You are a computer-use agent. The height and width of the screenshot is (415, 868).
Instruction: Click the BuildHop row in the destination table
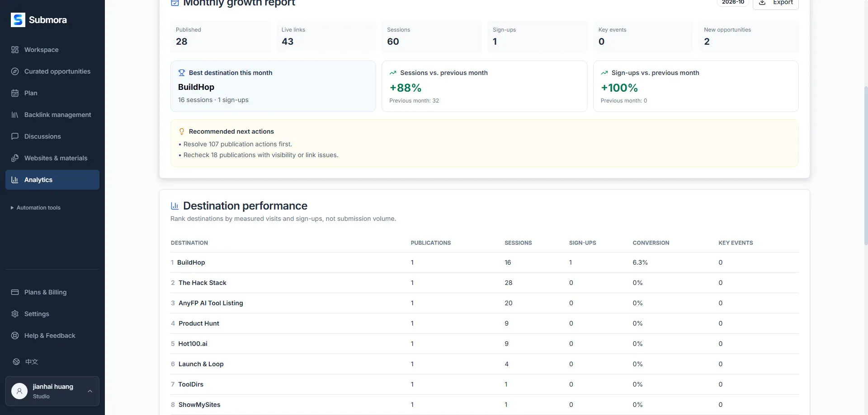(x=485, y=262)
